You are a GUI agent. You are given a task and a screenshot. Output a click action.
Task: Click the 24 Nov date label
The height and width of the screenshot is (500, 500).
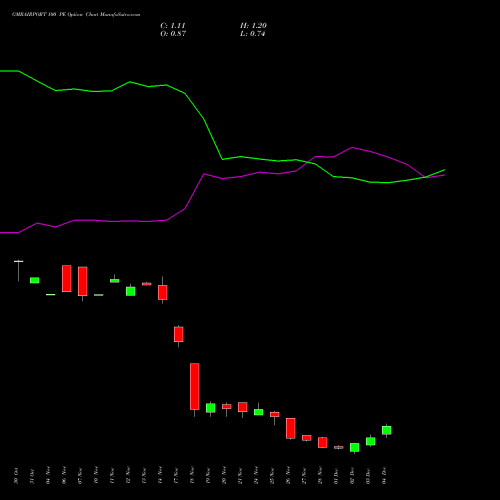(256, 476)
